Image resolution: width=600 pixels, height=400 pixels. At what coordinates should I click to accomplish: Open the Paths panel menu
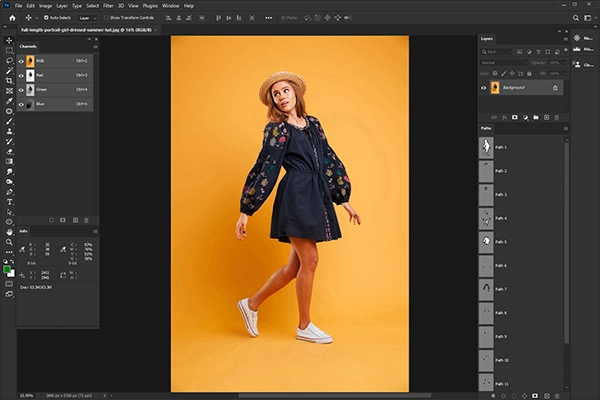tap(566, 129)
